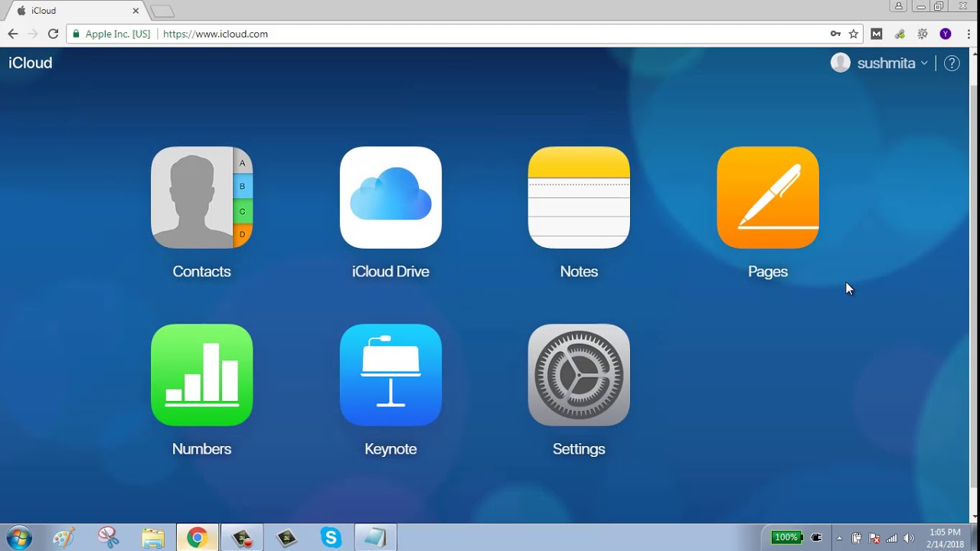Open the iCloud Drive app icon

(x=390, y=197)
